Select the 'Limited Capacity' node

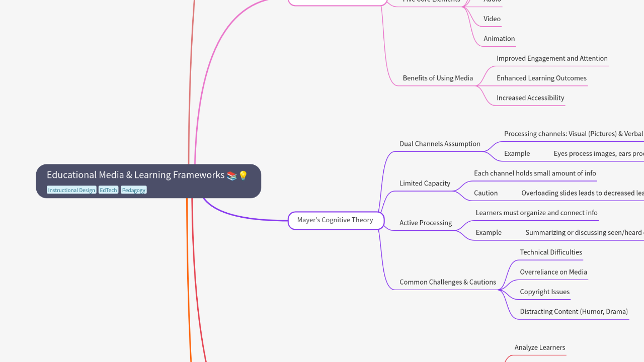(425, 184)
